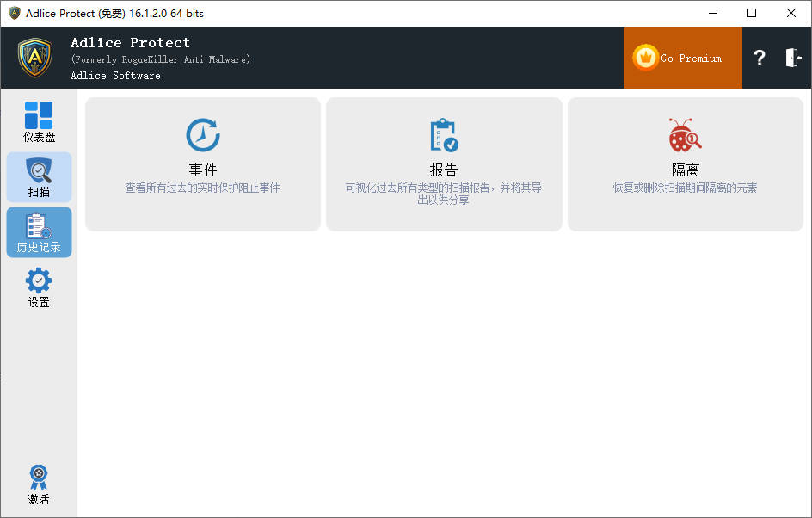
Task: Minimize the Adlice Protect window
Action: coord(713,13)
